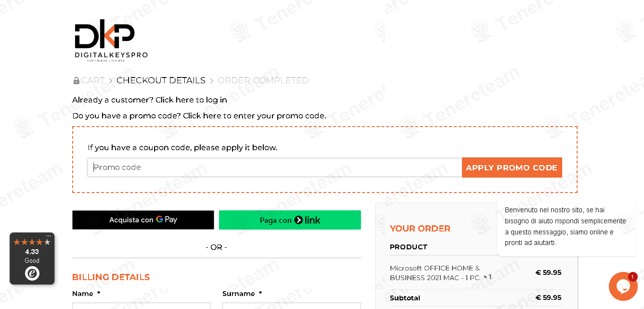This screenshot has height=309, width=644.
Task: Click the 'Click here to log in' link
Action: (x=191, y=100)
